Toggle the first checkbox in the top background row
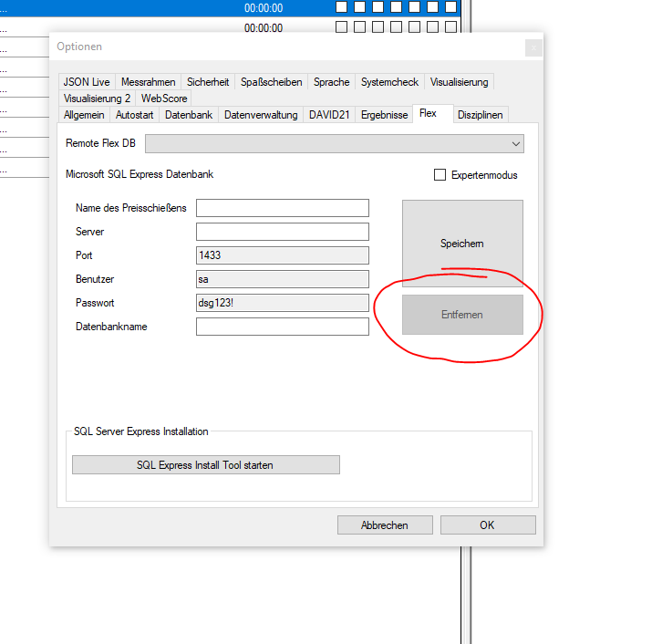This screenshot has width=662, height=644. [342, 7]
